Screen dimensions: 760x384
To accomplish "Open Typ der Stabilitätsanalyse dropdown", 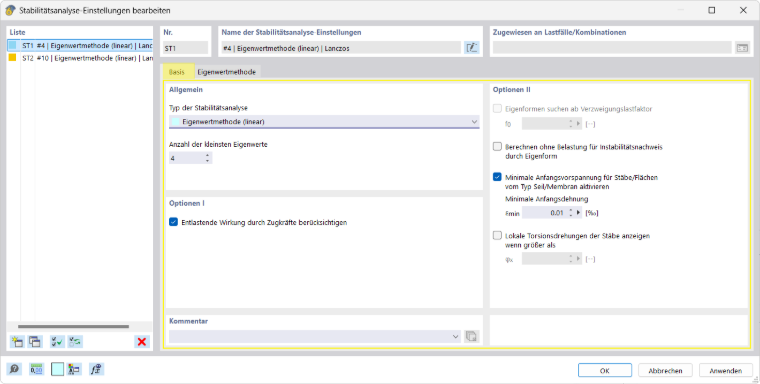I will [324, 122].
